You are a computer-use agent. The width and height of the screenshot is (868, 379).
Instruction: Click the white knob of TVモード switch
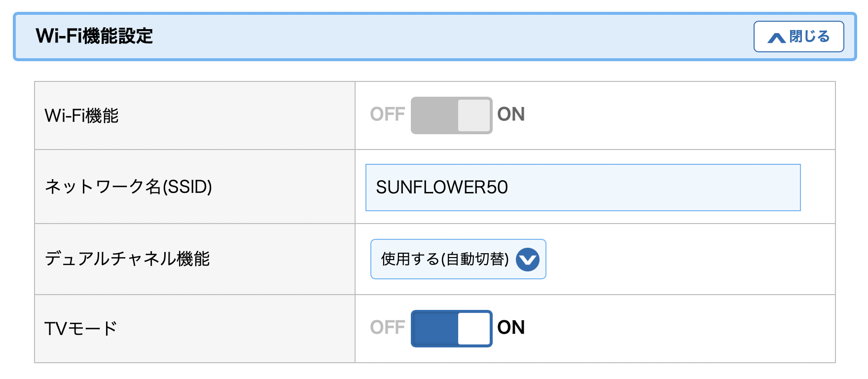[474, 329]
